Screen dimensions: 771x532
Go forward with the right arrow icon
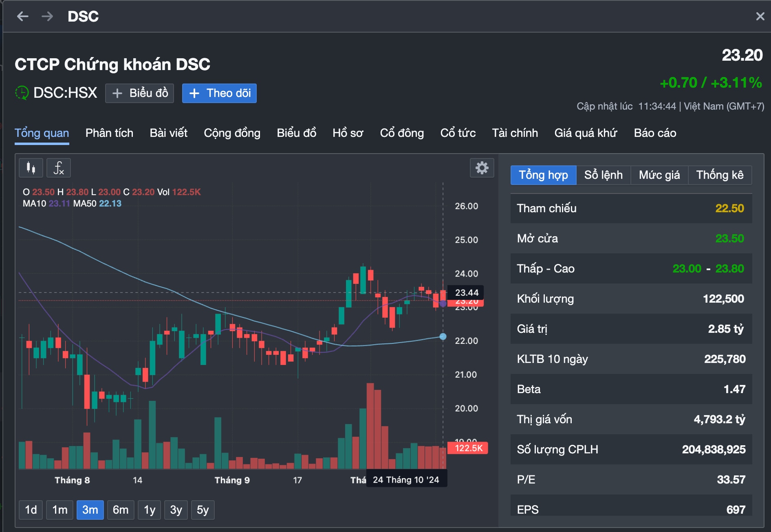click(x=47, y=16)
